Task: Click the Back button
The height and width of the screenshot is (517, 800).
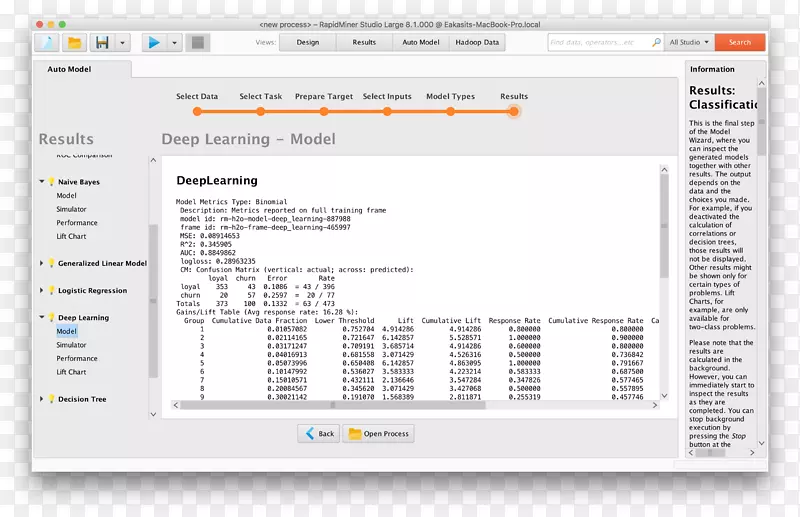Action: click(x=318, y=434)
